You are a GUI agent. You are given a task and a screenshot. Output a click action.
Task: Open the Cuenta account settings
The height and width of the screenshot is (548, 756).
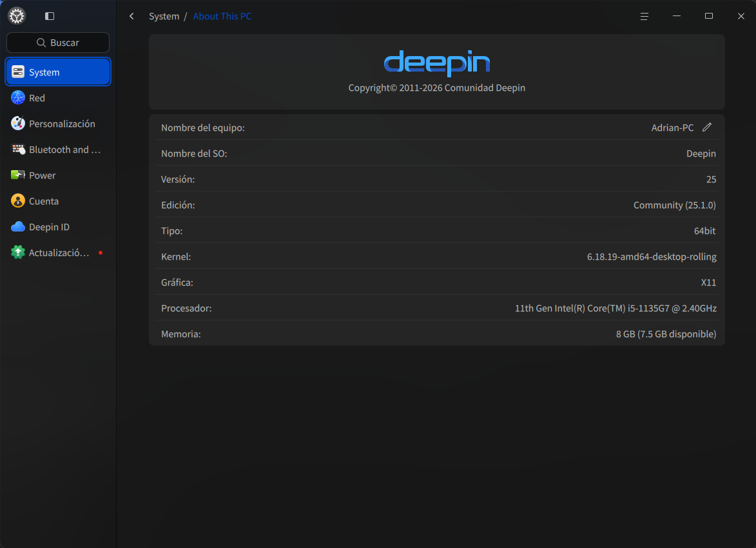pyautogui.click(x=43, y=201)
